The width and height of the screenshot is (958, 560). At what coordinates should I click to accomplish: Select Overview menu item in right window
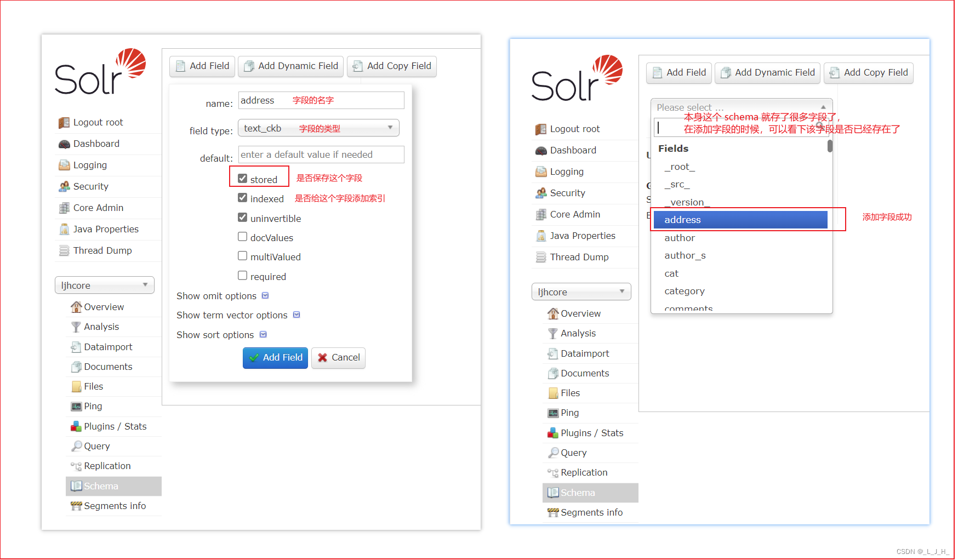pyautogui.click(x=580, y=313)
